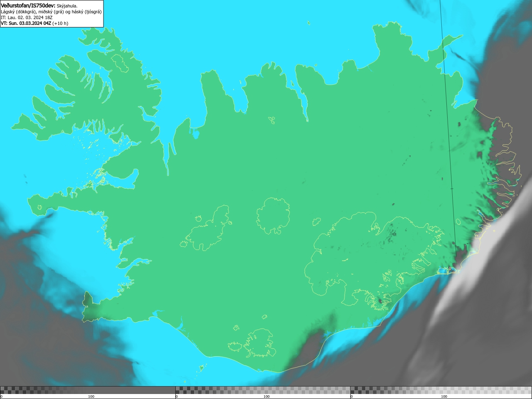Viewport: 532px width, 399px height.
Task: Click the medium gray mid-cloud scale bar
Action: pos(263,390)
